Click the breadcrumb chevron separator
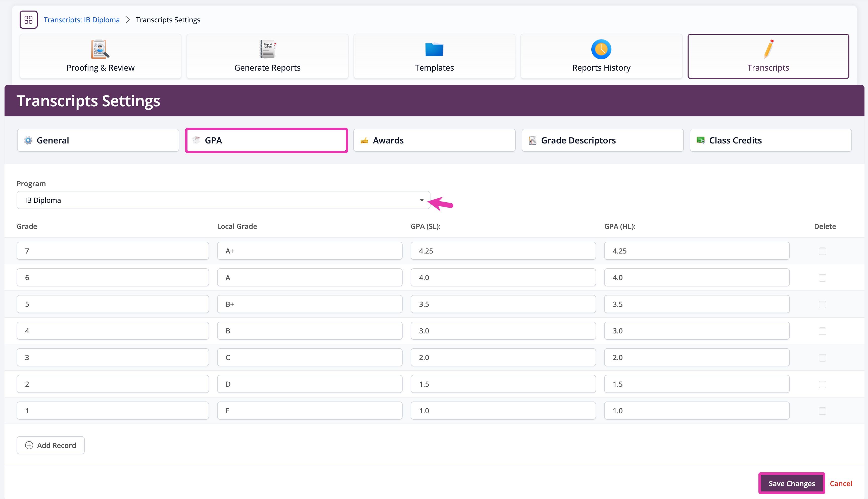Screen dimensions: 868x499 tap(128, 20)
